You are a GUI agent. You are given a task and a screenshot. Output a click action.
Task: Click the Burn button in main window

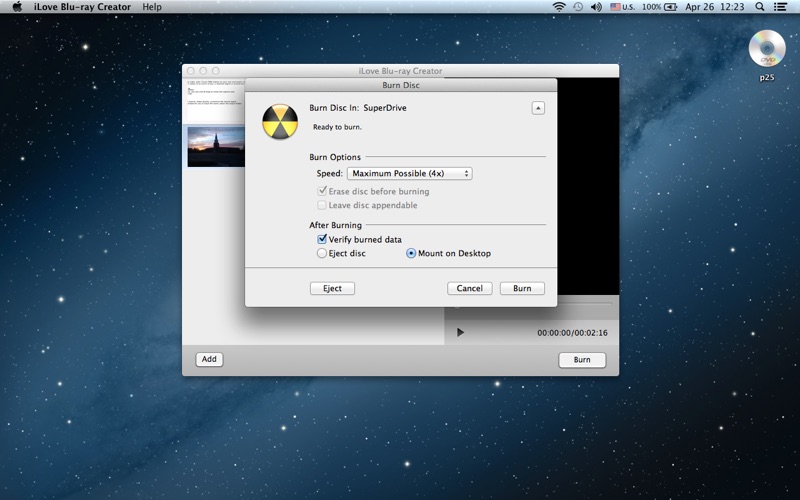582,360
